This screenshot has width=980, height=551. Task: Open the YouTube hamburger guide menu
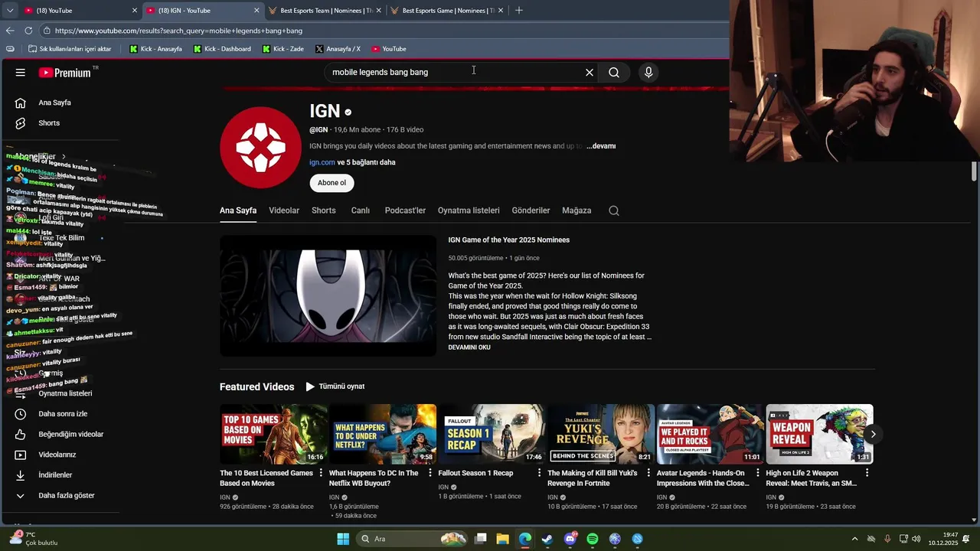21,73
